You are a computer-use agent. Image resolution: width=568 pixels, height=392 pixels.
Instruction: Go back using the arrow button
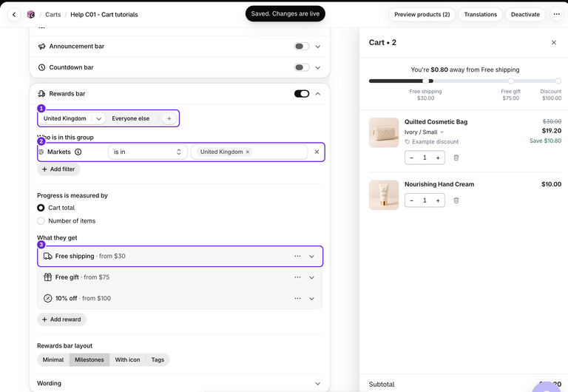(x=14, y=15)
